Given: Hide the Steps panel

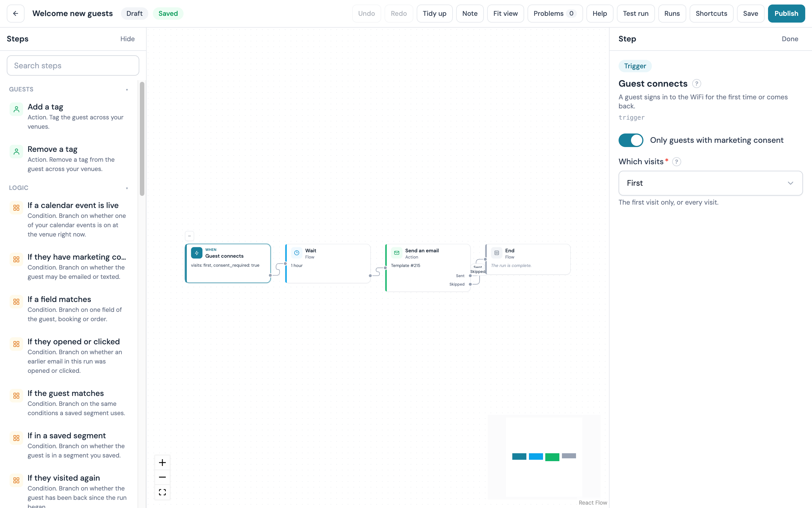Looking at the screenshot, I should 127,39.
